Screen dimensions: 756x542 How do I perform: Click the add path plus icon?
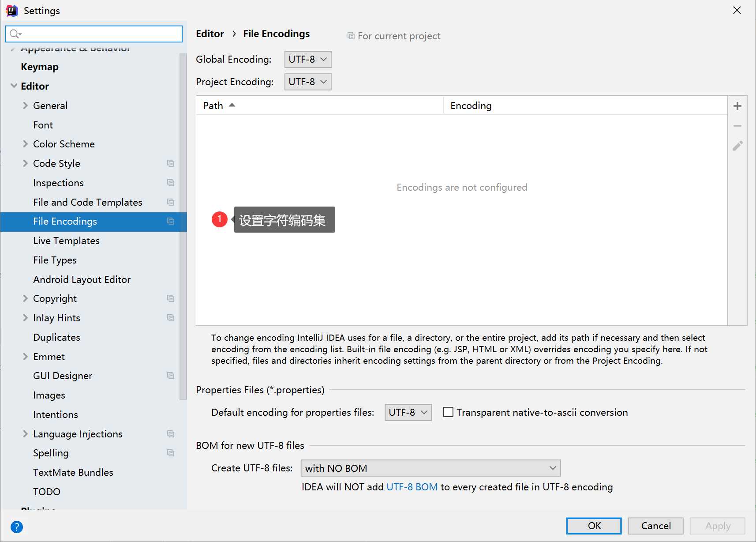(x=737, y=106)
